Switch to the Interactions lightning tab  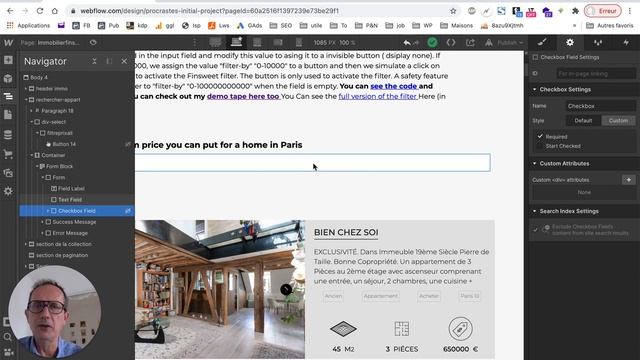coord(626,42)
